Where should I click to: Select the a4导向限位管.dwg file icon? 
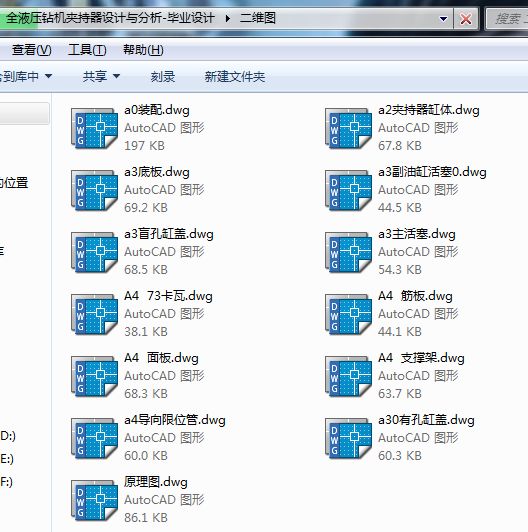(94, 439)
